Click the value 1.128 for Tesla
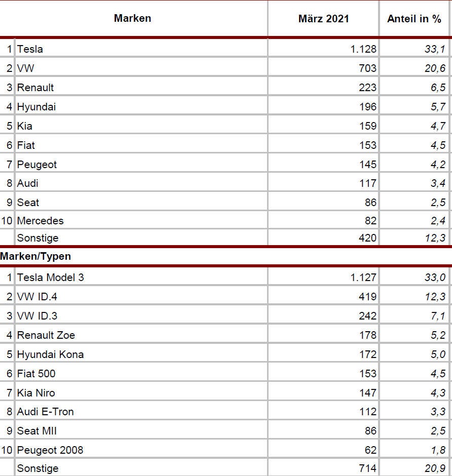The image size is (452, 476). (363, 49)
